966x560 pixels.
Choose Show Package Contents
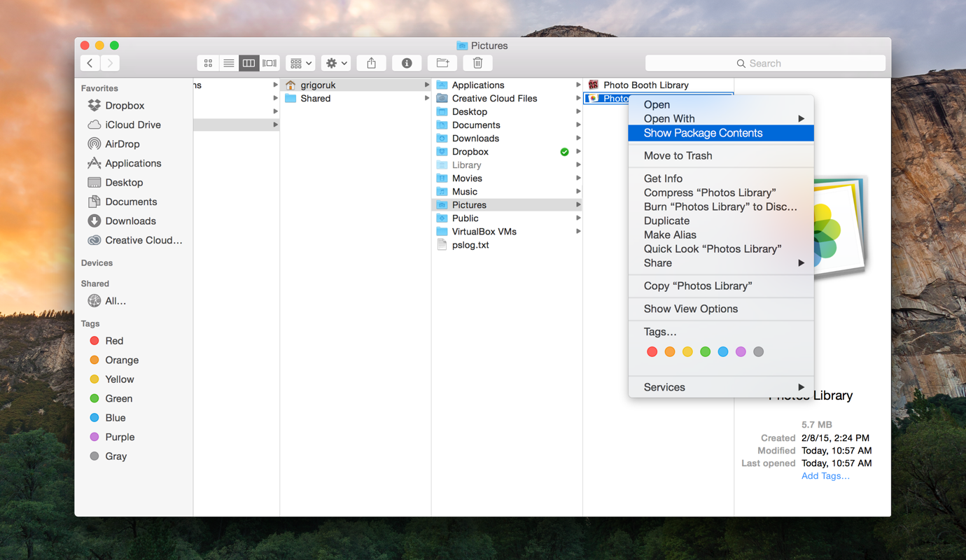(721, 133)
